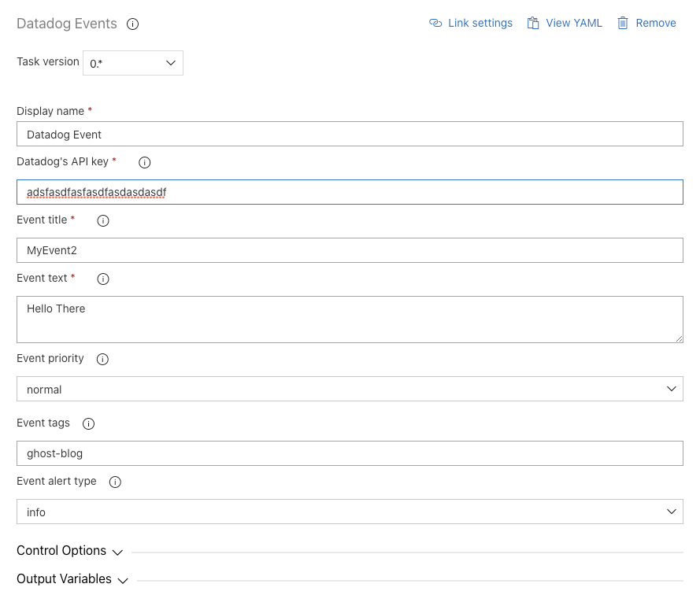Open the Event alert type dropdown showing info

[x=350, y=512]
